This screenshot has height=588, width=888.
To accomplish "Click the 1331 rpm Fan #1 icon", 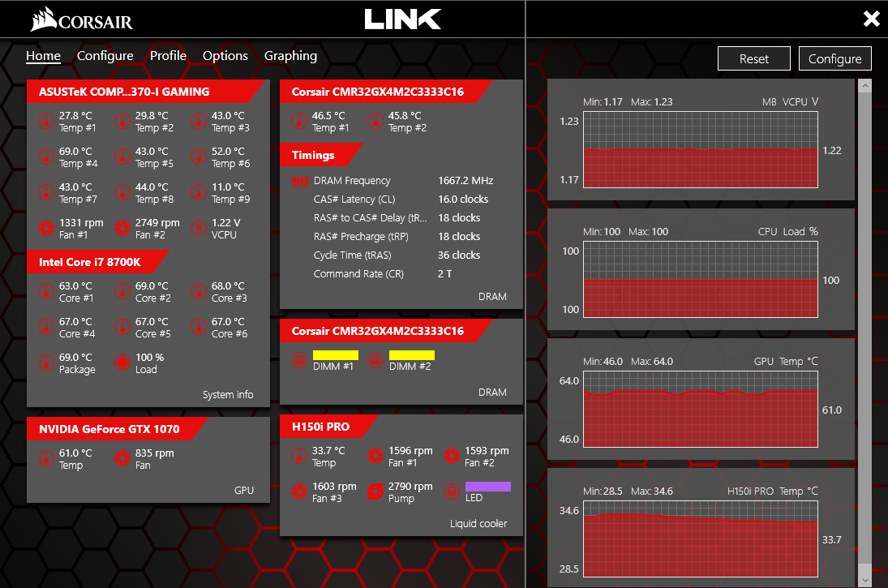I will 46,228.
